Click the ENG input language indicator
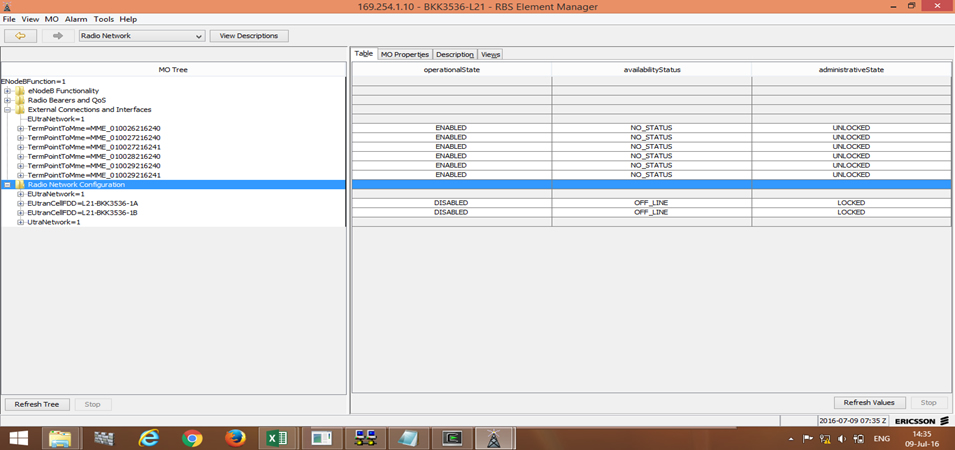Image resolution: width=955 pixels, height=450 pixels. pos(881,438)
